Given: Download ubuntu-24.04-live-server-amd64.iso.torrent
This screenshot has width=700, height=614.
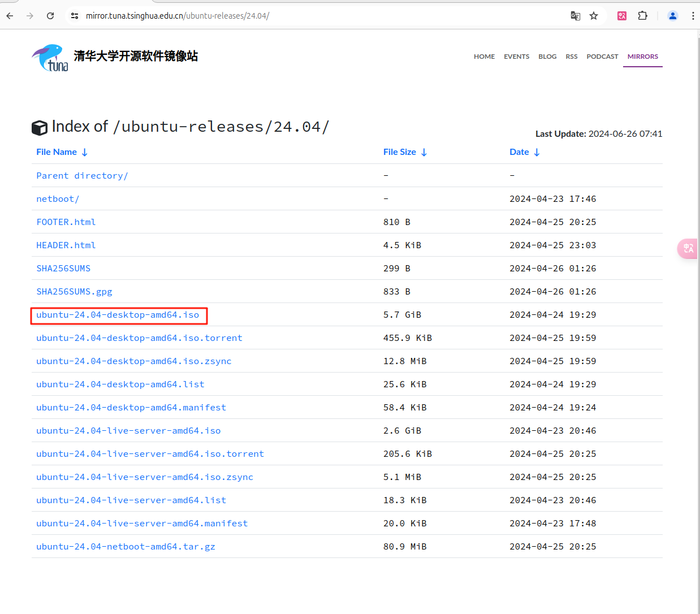Looking at the screenshot, I should pyautogui.click(x=150, y=454).
